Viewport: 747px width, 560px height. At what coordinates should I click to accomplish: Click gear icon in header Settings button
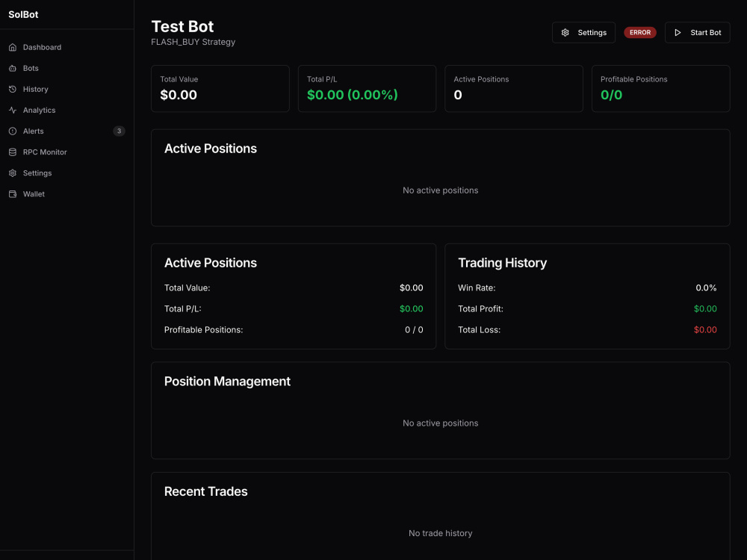[x=565, y=32]
